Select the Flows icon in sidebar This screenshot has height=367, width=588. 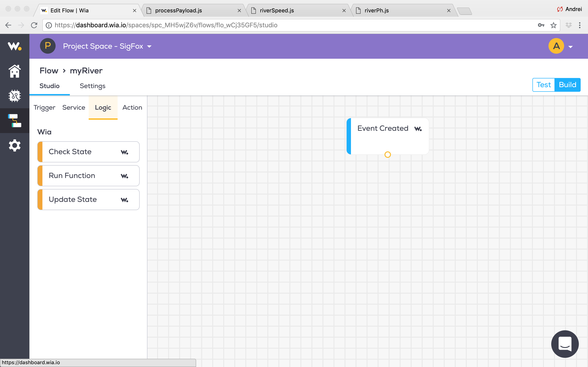[x=14, y=121]
